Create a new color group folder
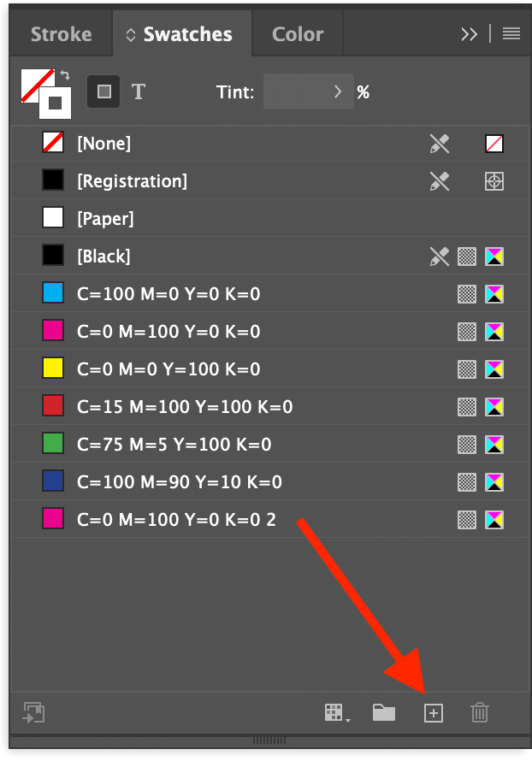This screenshot has width=532, height=761. (383, 712)
